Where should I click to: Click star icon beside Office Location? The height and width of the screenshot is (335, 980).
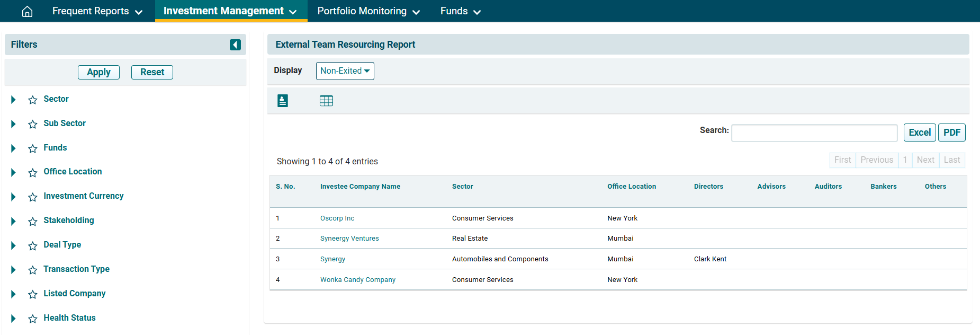pos(33,172)
